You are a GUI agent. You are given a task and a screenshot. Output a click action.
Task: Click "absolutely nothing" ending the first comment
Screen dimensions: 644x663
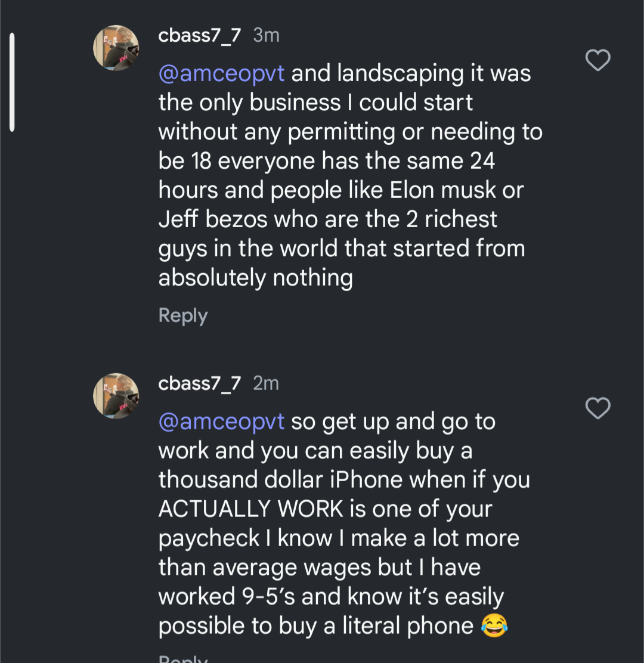(x=255, y=278)
